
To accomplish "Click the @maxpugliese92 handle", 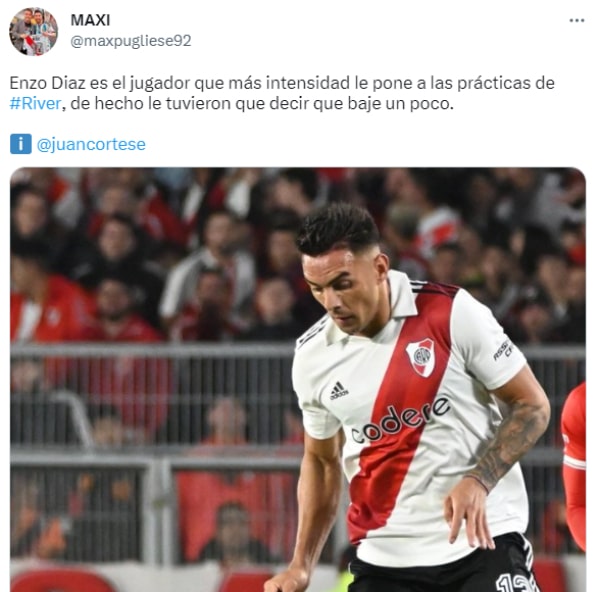I will 130,41.
